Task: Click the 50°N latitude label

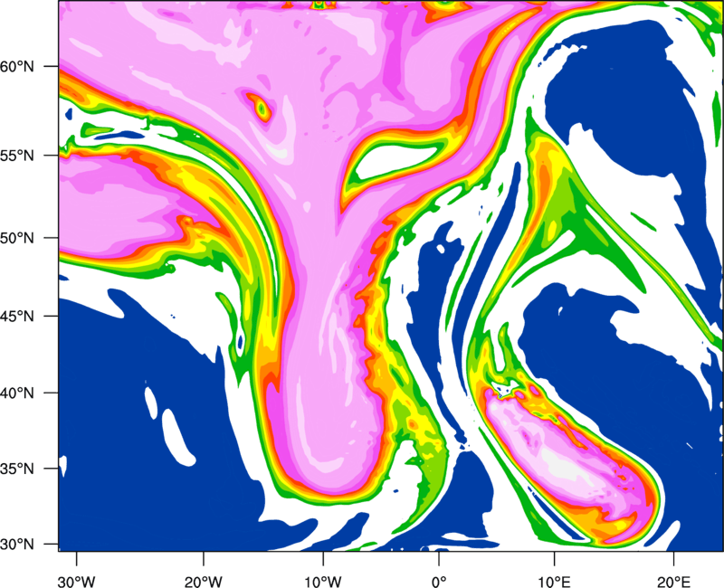Action: [x=17, y=238]
